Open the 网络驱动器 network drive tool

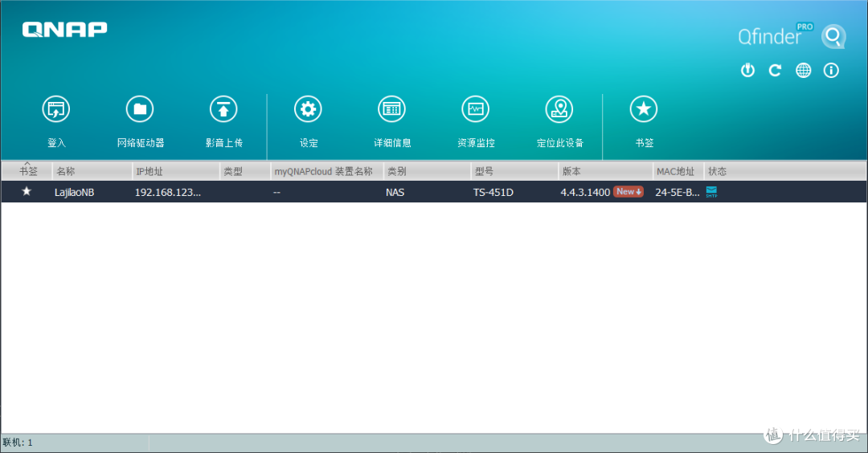(140, 109)
